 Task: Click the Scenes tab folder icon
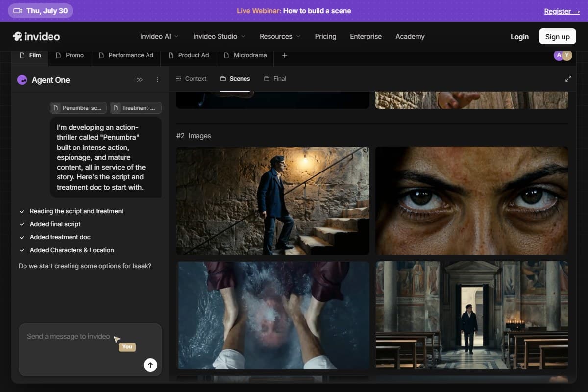[x=223, y=79]
